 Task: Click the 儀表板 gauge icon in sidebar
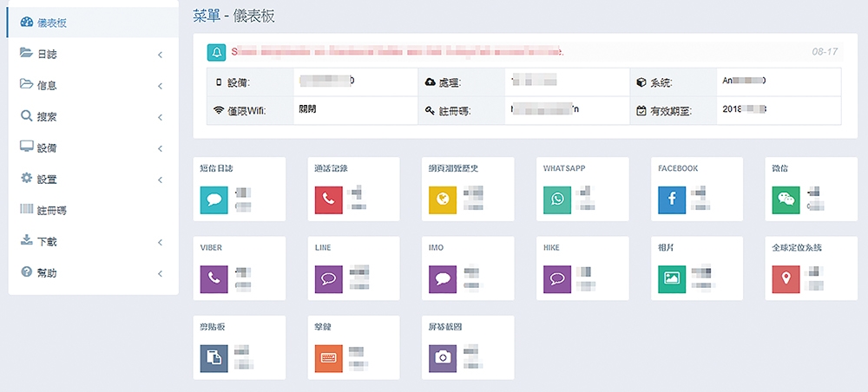coord(27,23)
